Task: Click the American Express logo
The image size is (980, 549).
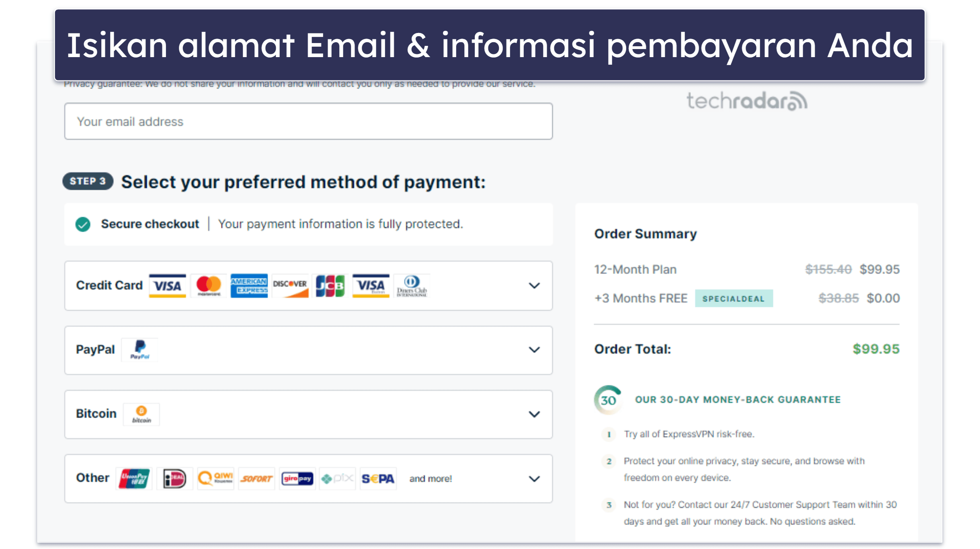Action: point(249,286)
